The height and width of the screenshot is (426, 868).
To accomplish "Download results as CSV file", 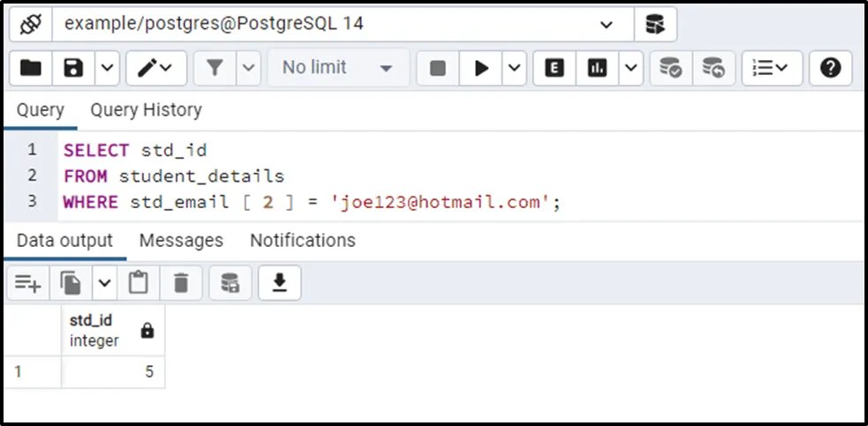I will 279,282.
